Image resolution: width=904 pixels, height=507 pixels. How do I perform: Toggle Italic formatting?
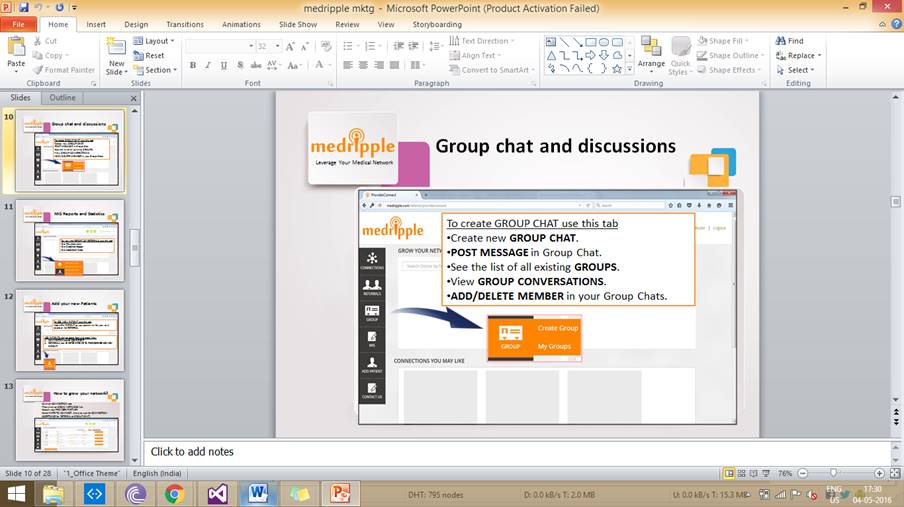207,66
